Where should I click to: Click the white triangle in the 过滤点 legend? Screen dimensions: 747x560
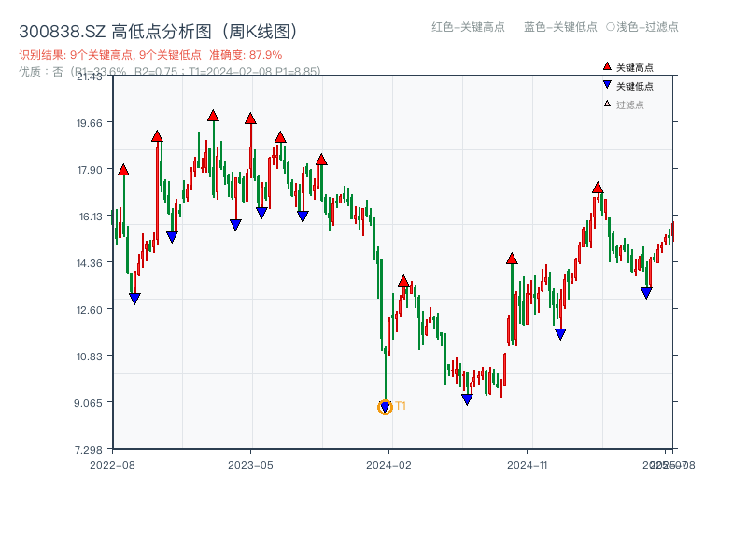(x=607, y=104)
